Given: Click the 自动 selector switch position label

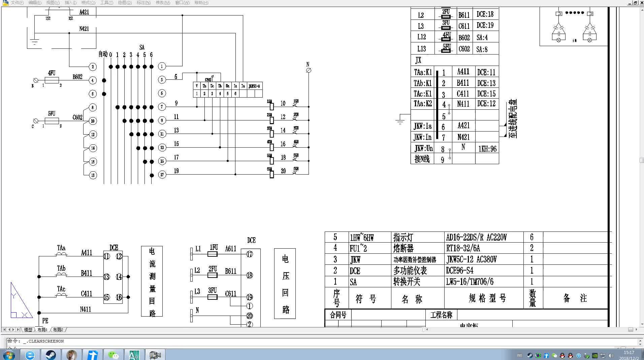Looking at the screenshot, I should point(103,54).
